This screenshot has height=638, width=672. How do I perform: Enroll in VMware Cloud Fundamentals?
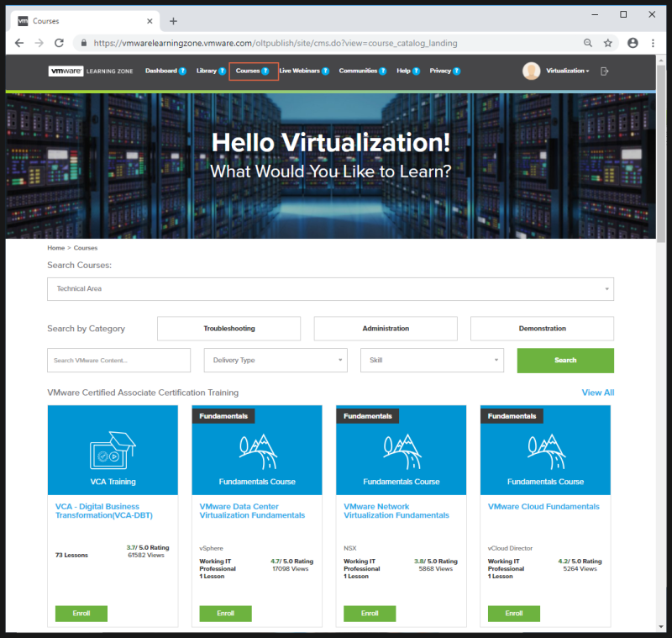(x=513, y=614)
